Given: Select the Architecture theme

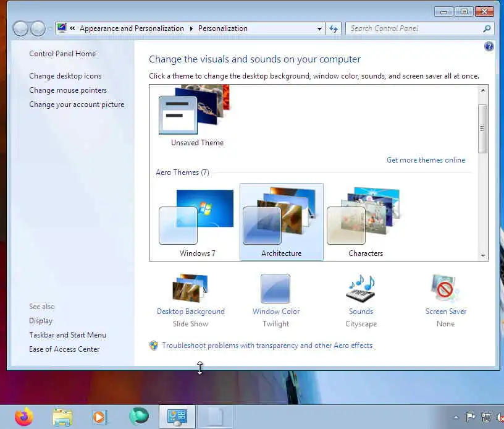Looking at the screenshot, I should coord(282,222).
